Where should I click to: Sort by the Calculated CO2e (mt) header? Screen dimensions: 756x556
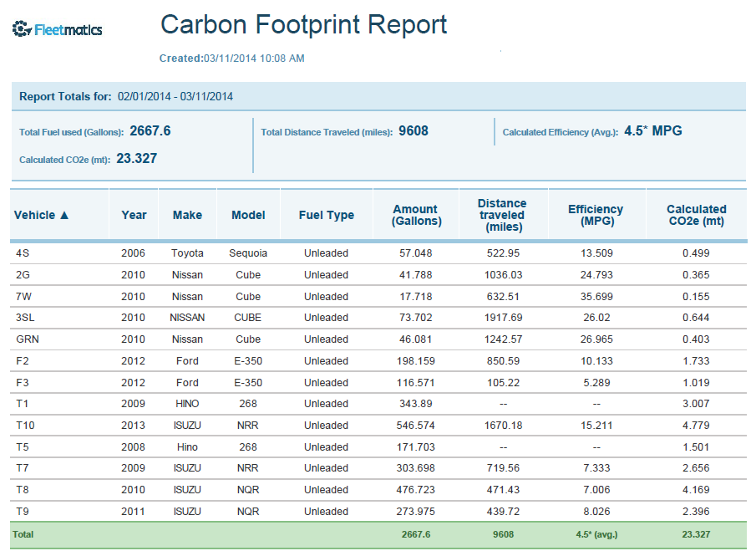point(696,215)
